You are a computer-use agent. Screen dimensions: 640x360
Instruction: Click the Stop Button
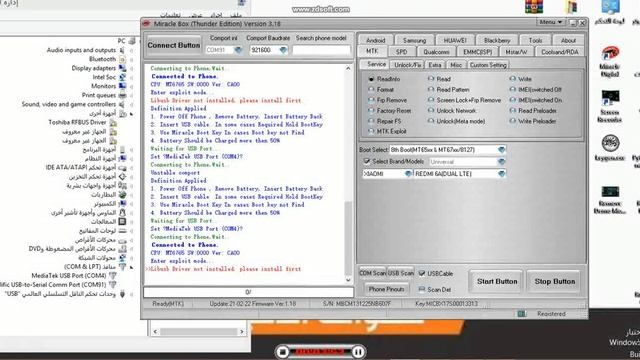(555, 281)
